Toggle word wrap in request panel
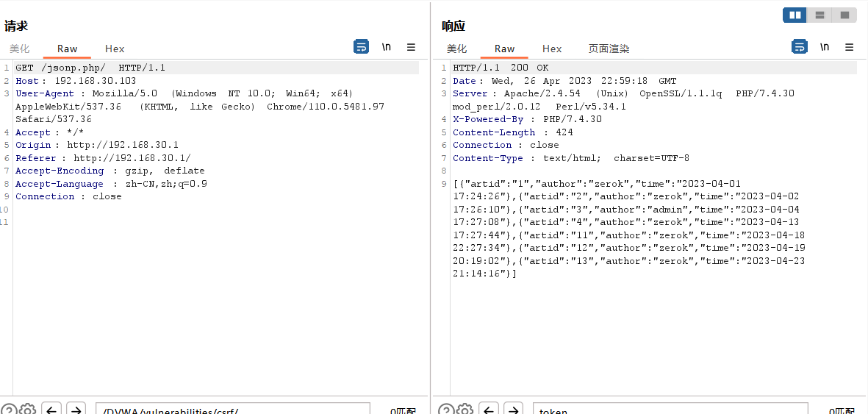868x414 pixels. point(361,47)
